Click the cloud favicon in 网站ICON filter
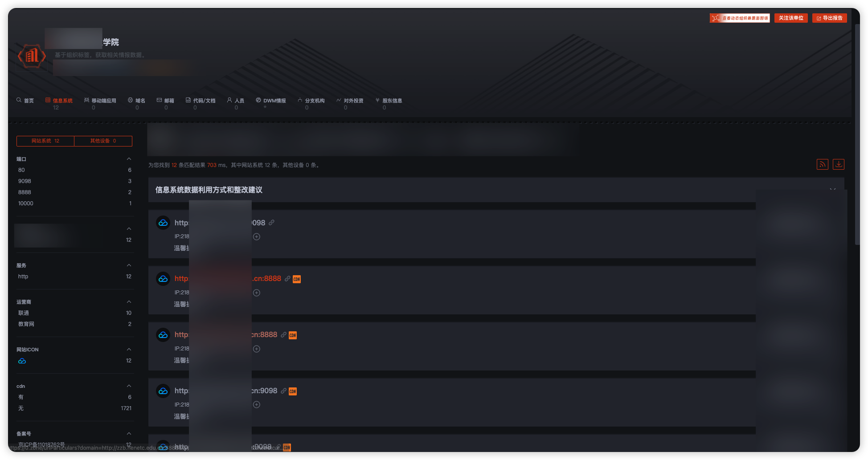The width and height of the screenshot is (868, 460). click(22, 361)
